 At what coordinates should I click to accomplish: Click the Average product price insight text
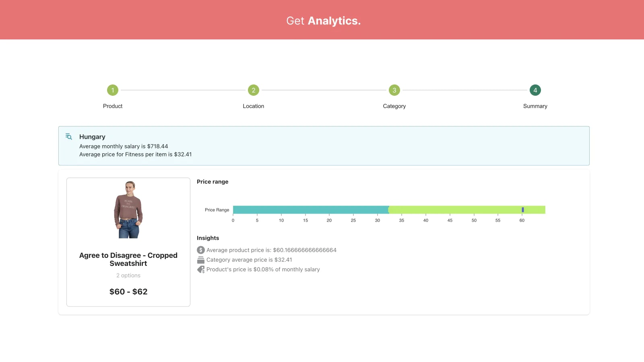[x=271, y=250]
